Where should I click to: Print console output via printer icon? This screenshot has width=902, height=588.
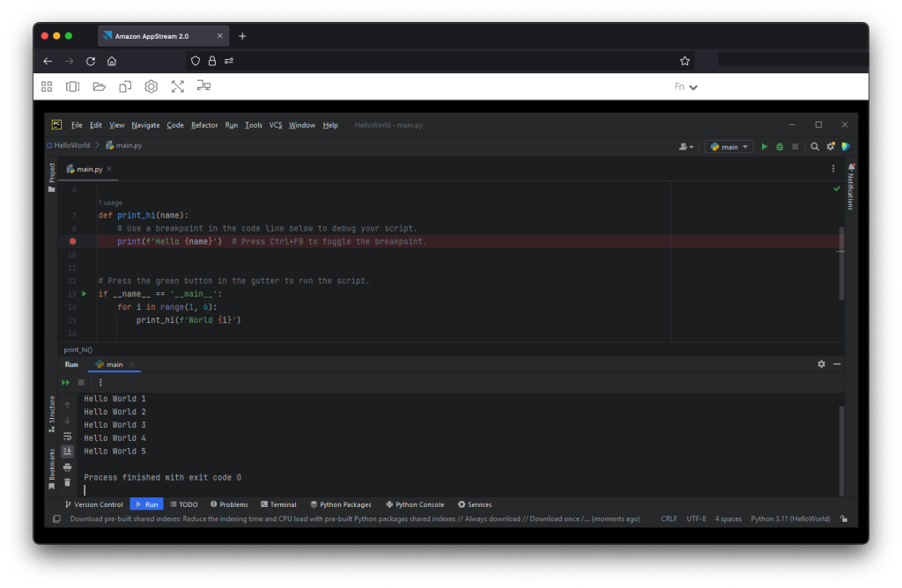(x=67, y=467)
